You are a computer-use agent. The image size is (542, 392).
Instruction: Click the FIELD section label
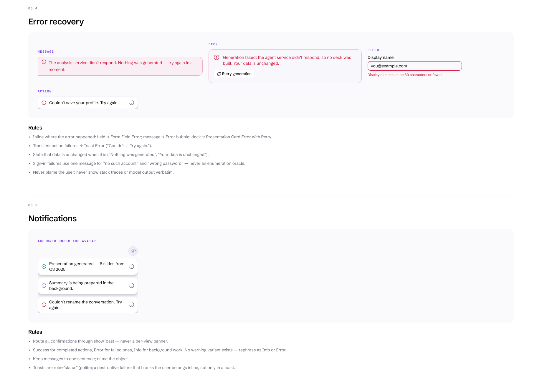click(373, 50)
